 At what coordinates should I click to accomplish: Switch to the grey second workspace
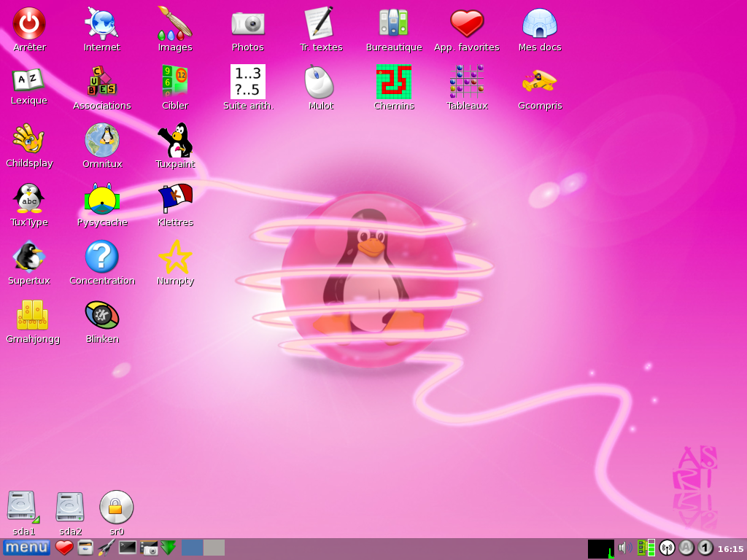coord(214,548)
